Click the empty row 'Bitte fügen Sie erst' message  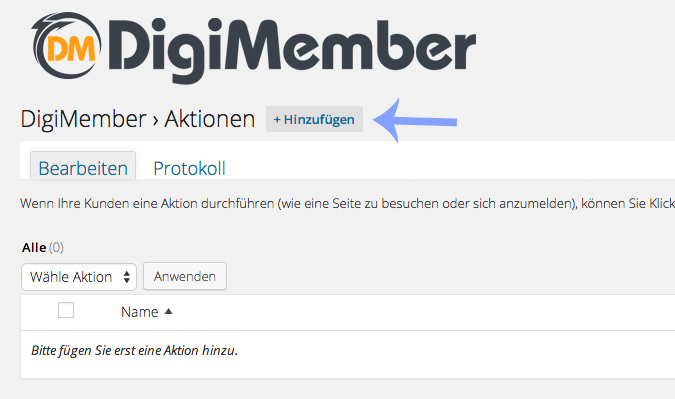coord(134,350)
